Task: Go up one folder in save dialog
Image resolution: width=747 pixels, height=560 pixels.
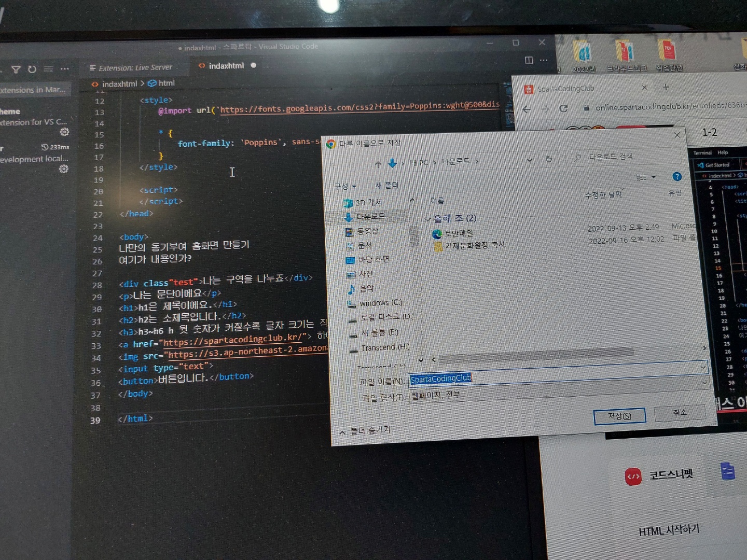Action: click(x=378, y=164)
